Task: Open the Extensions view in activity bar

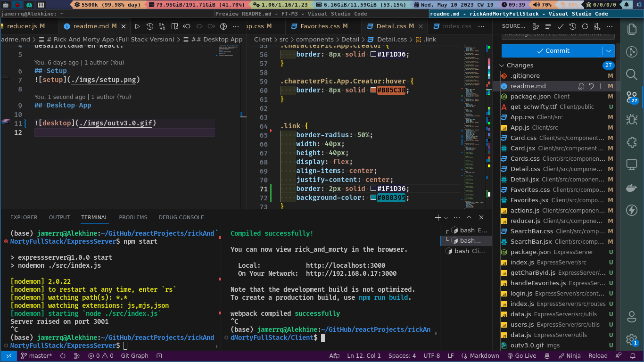Action: coord(632,142)
